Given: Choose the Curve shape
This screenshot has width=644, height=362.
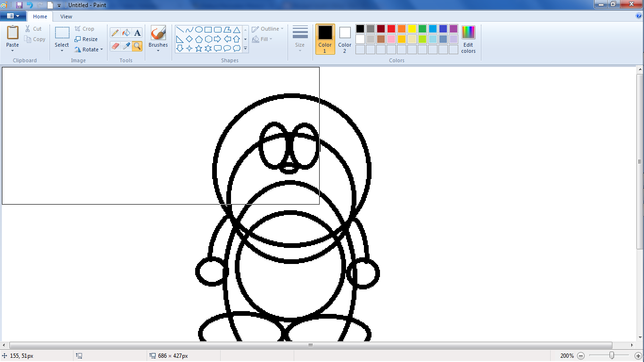Looking at the screenshot, I should point(189,30).
